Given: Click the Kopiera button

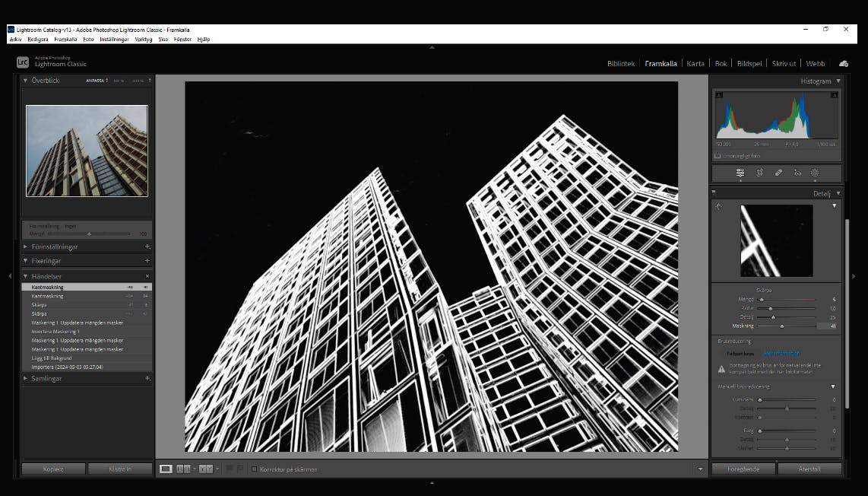Looking at the screenshot, I should [53, 469].
